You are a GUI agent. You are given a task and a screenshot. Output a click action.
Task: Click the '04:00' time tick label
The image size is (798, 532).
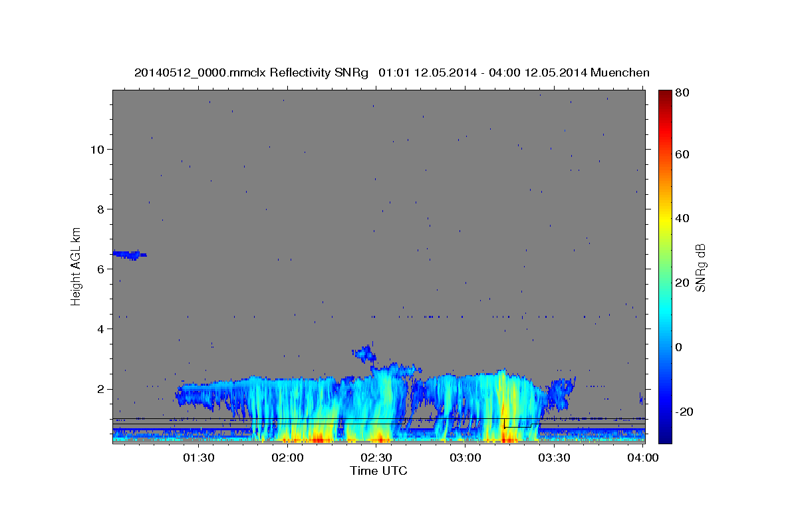pos(642,458)
